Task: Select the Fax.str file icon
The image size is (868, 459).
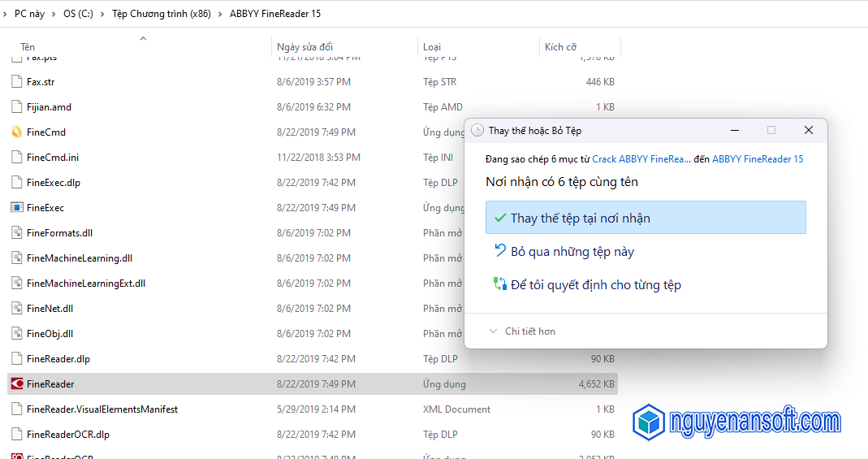Action: tap(16, 82)
